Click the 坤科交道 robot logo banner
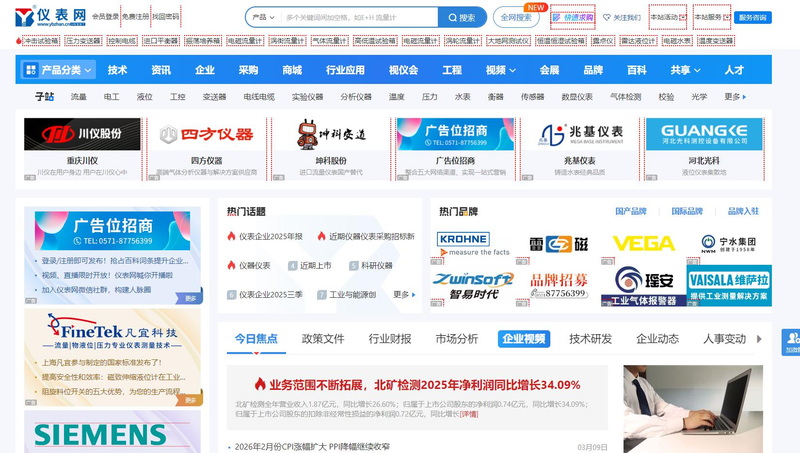The height and width of the screenshot is (453, 800). click(x=331, y=134)
